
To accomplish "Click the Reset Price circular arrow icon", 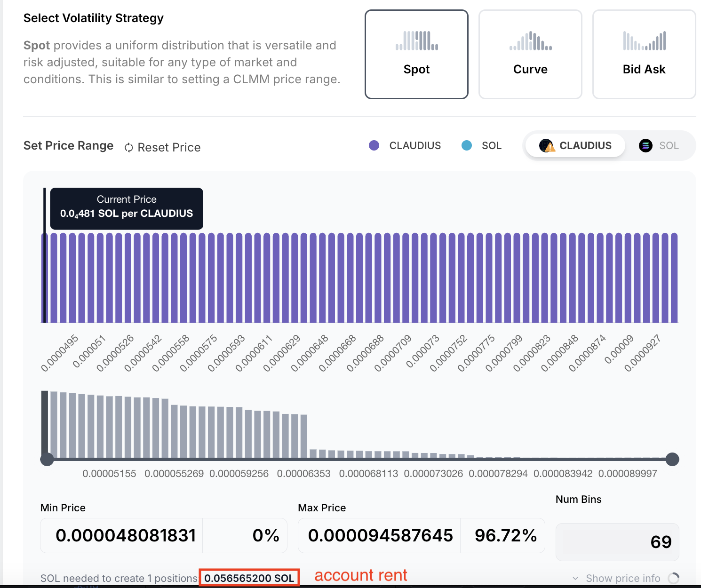I will [128, 148].
